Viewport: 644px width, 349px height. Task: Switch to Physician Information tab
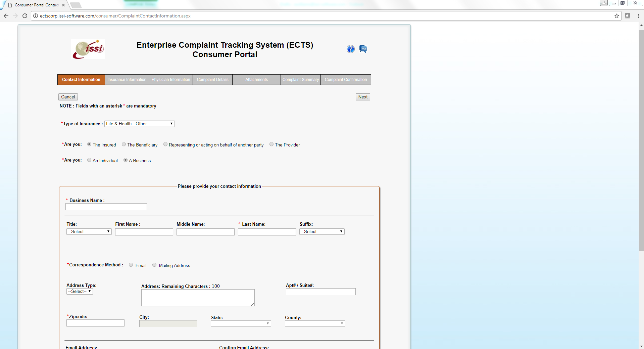(x=171, y=80)
